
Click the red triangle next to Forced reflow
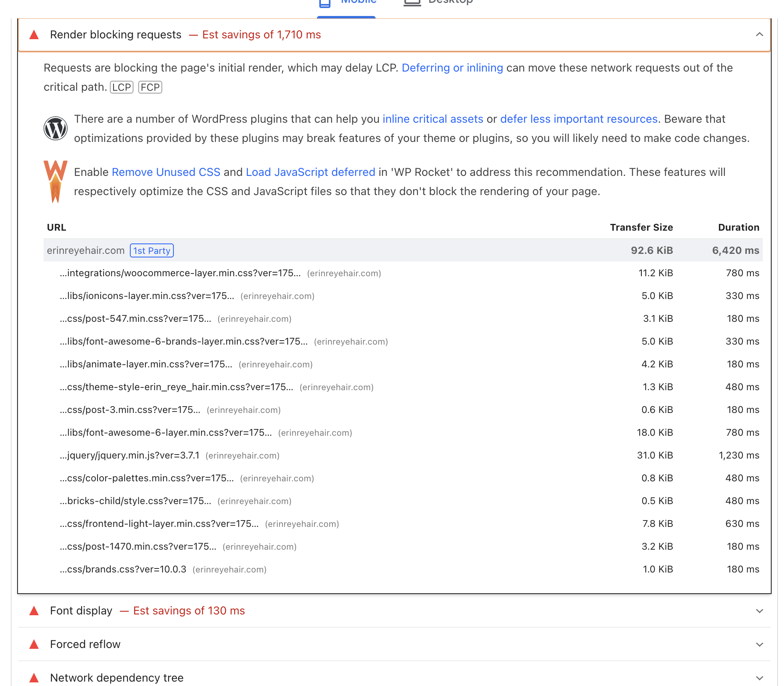[x=34, y=644]
